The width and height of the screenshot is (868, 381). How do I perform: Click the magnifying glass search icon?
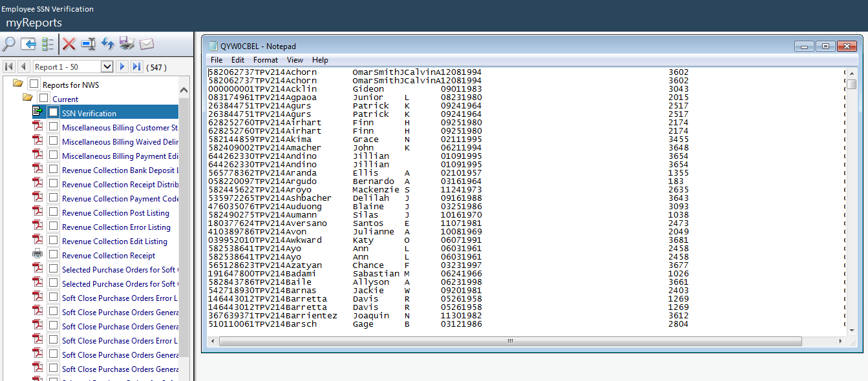click(9, 44)
